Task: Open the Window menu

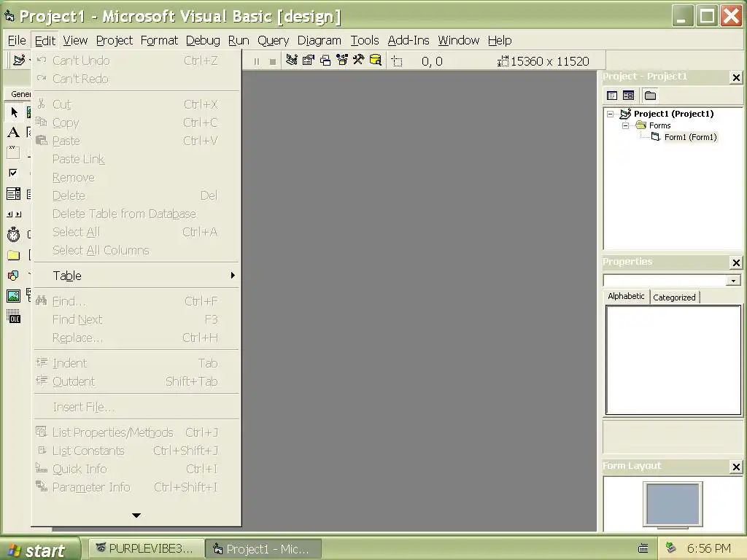Action: pos(458,41)
